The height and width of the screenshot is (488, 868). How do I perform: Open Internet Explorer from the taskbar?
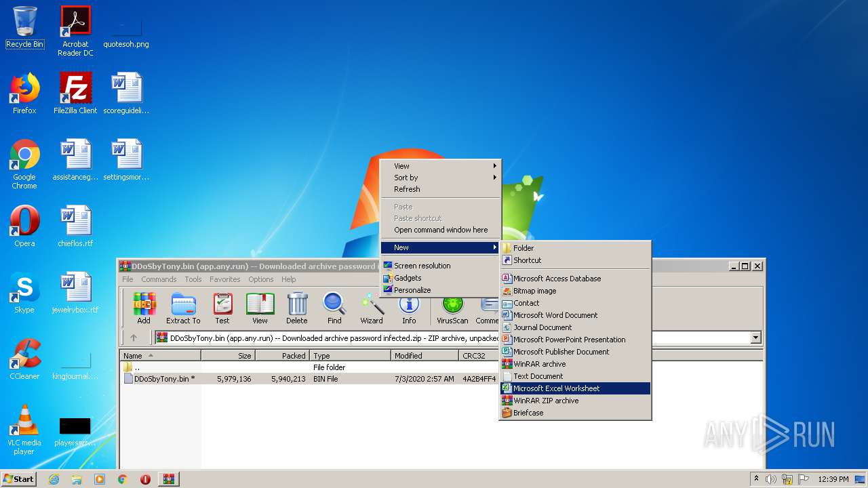(54, 479)
